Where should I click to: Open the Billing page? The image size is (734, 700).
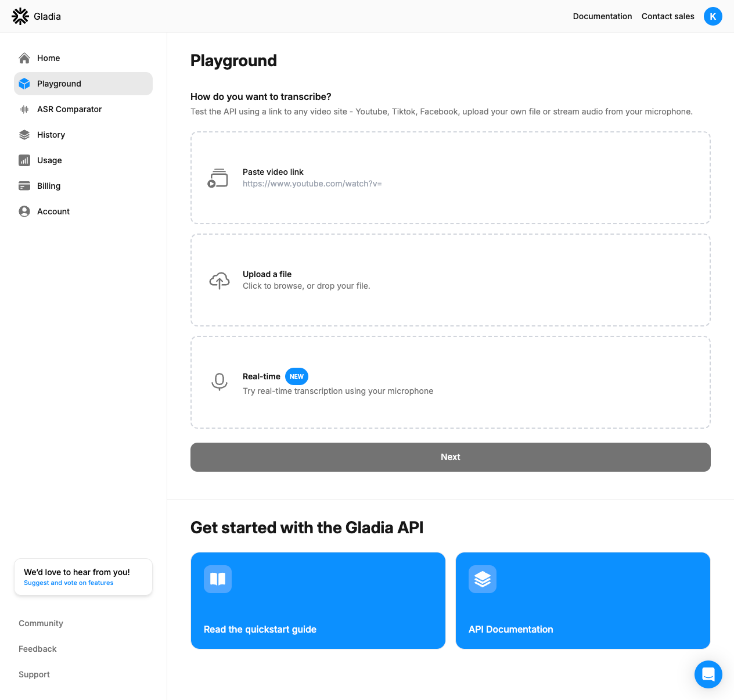pos(83,186)
